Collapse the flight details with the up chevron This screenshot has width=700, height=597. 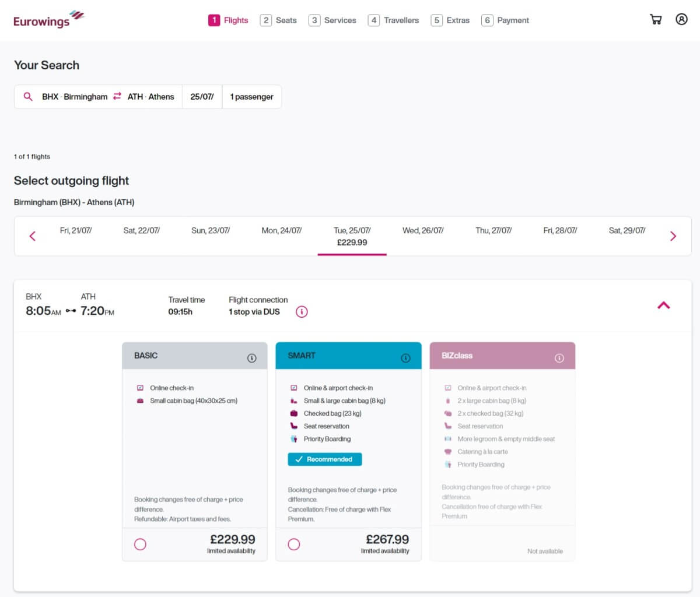click(x=664, y=305)
